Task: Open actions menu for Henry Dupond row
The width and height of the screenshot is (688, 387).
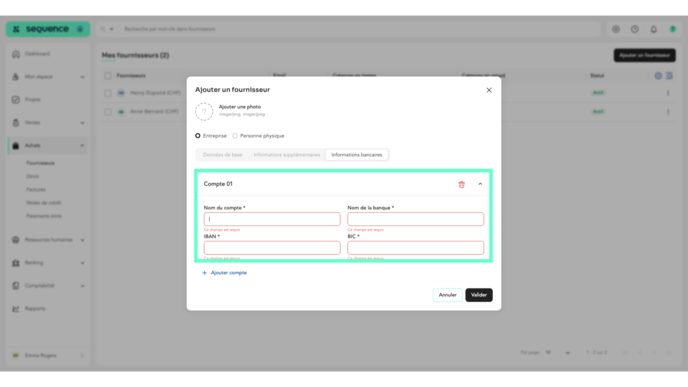Action: (668, 93)
